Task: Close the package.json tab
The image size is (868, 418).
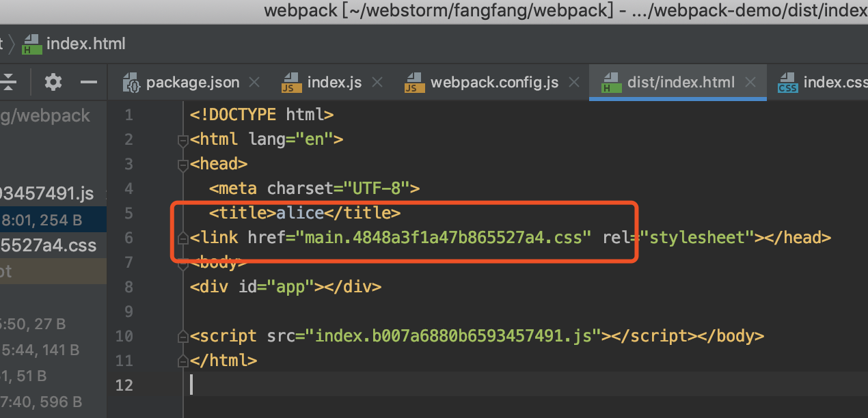Action: point(254,83)
